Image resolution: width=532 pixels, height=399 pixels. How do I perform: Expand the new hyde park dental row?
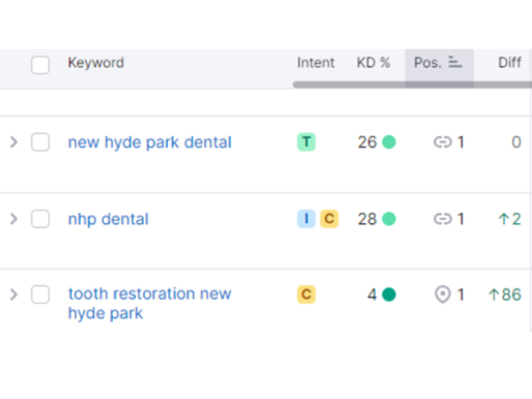[13, 143]
